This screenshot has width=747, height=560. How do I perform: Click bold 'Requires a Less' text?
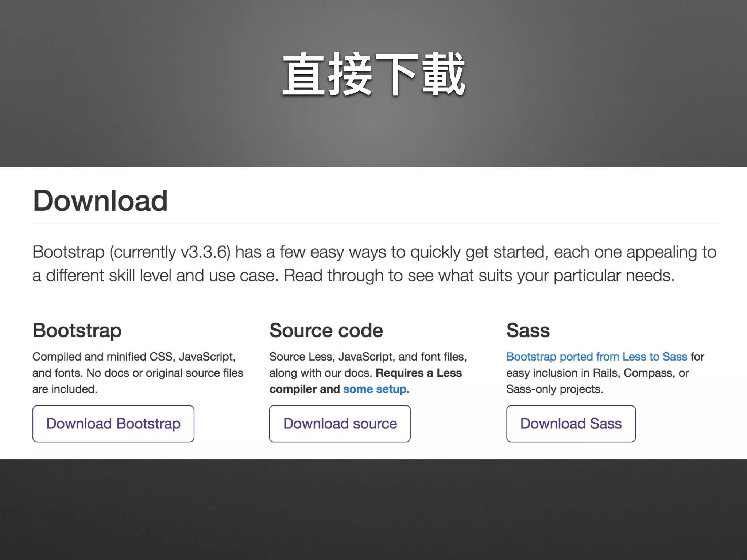click(x=418, y=373)
